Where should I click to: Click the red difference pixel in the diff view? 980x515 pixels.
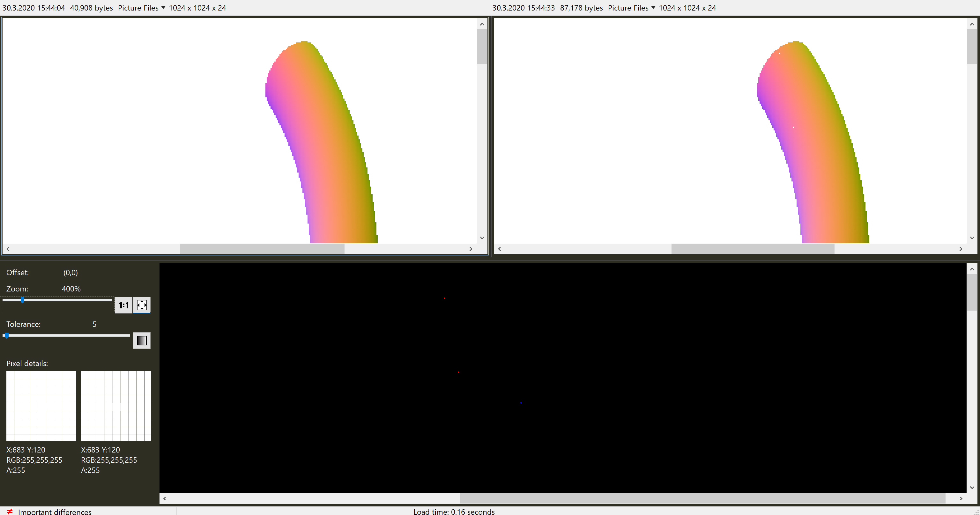[x=444, y=298]
